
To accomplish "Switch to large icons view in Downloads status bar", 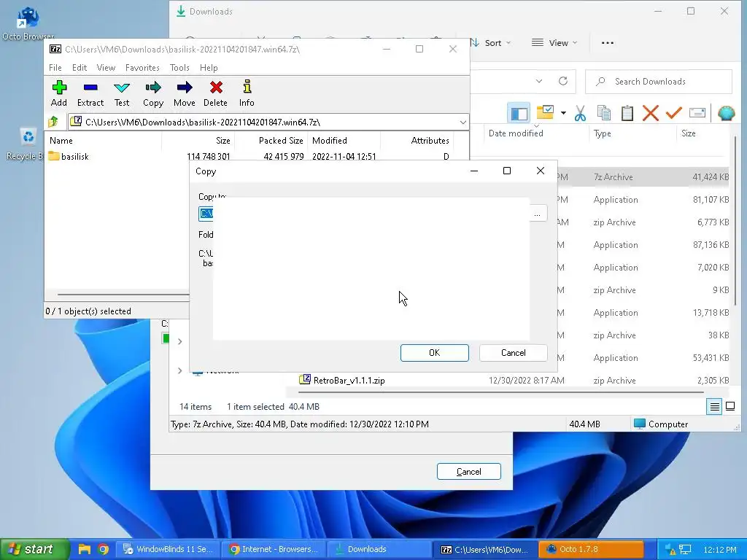I will click(729, 407).
